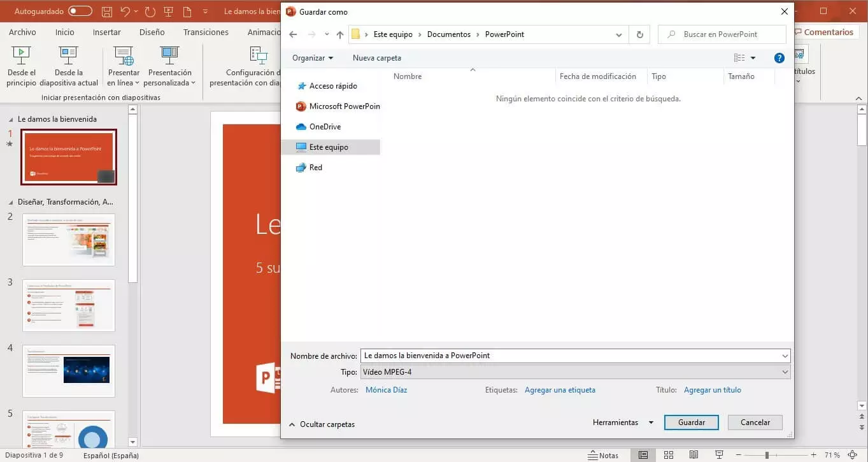Click the Cancelar button

coord(755,422)
